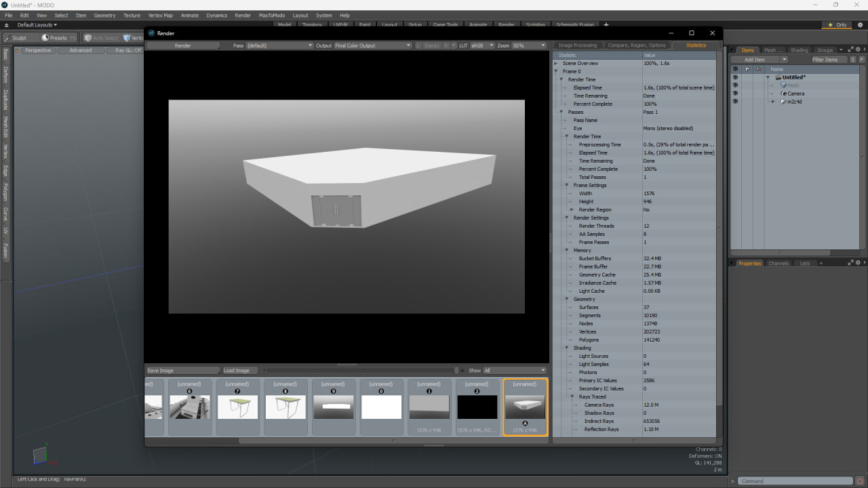Select the table render thumbnail numbered 7
Viewport: 868px width, 488px height.
pos(237,407)
